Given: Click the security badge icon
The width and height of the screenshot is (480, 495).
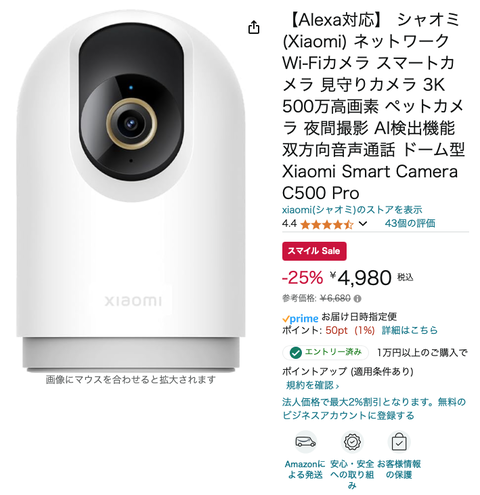Looking at the screenshot, I should coord(352,442).
